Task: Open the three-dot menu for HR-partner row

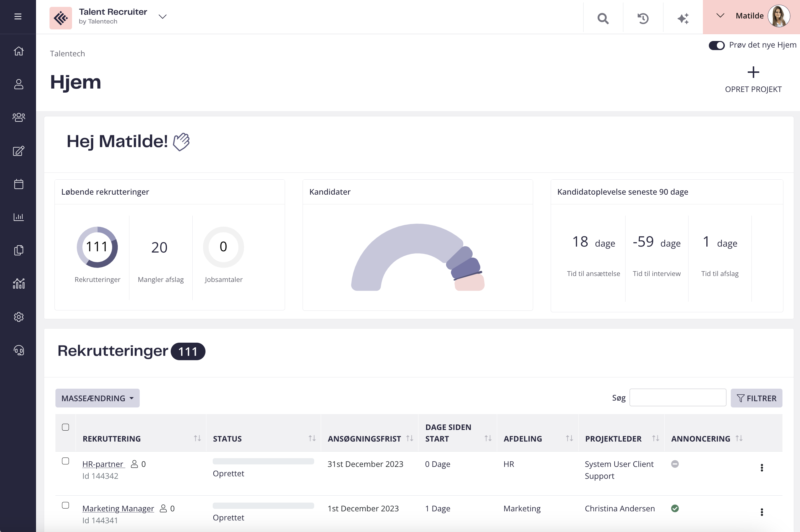Action: pos(762,468)
